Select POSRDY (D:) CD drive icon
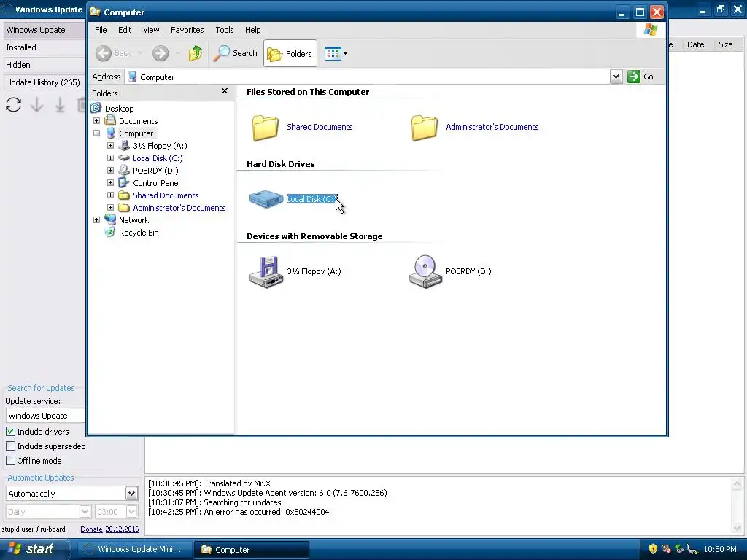This screenshot has width=747, height=560. tap(425, 271)
